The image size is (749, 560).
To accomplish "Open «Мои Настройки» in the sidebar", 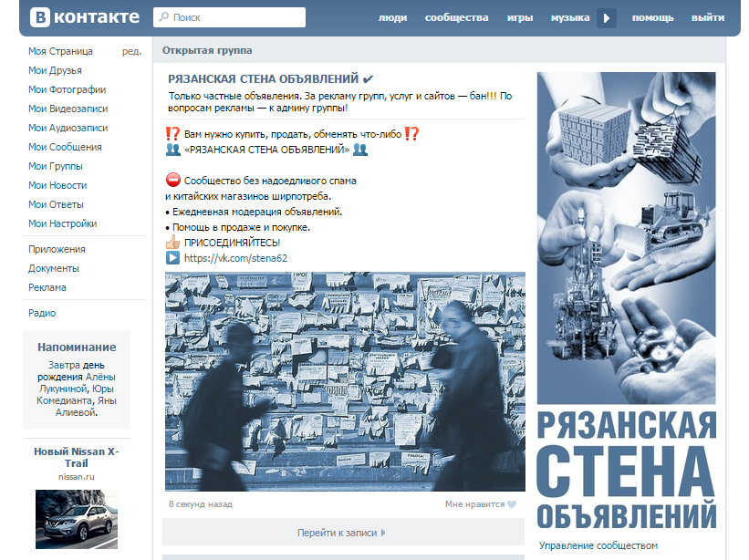I will (62, 223).
